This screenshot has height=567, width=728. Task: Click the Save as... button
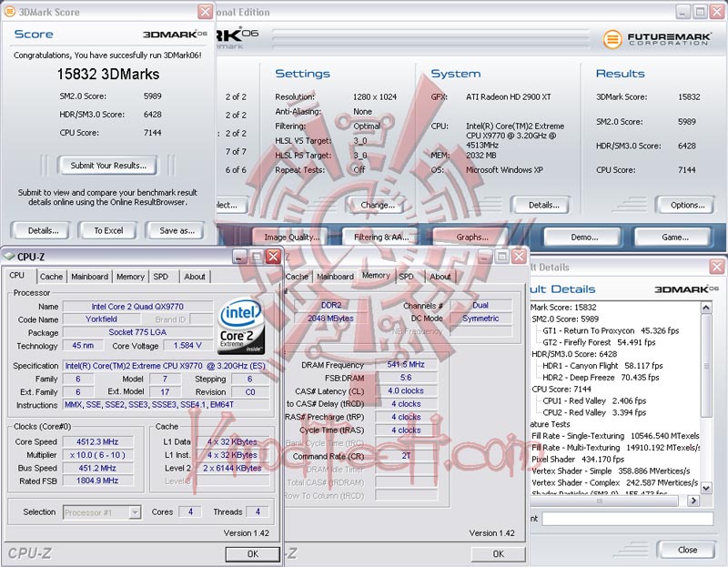coord(177,230)
